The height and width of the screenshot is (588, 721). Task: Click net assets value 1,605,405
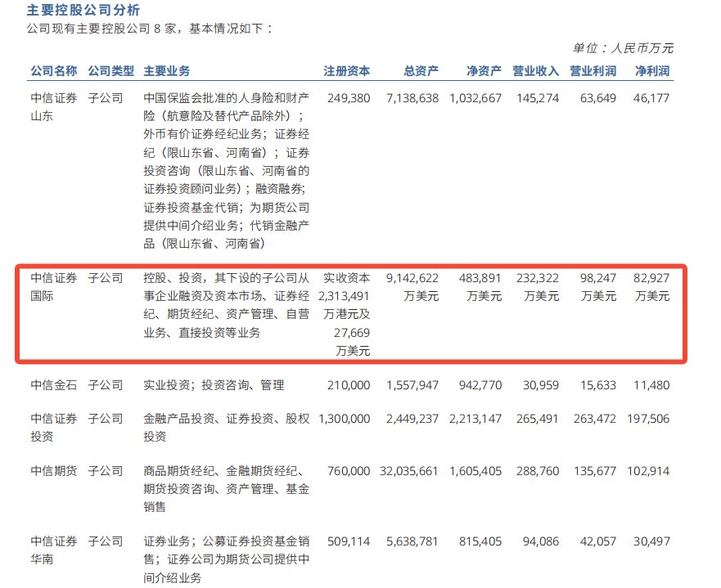(475, 471)
